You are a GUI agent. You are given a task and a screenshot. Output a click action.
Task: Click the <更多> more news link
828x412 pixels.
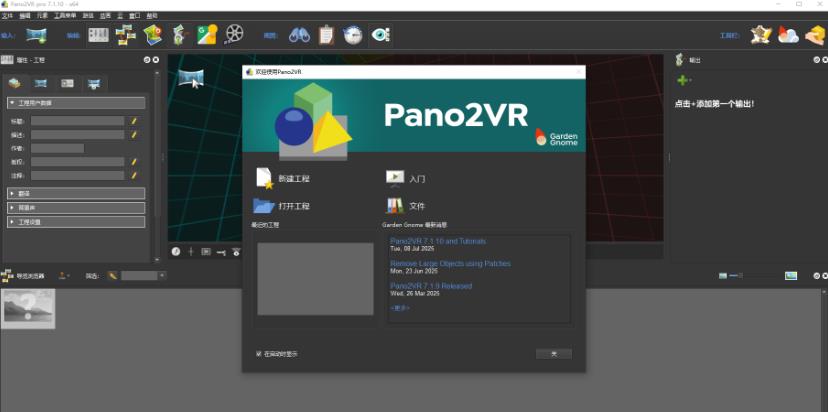pos(400,308)
